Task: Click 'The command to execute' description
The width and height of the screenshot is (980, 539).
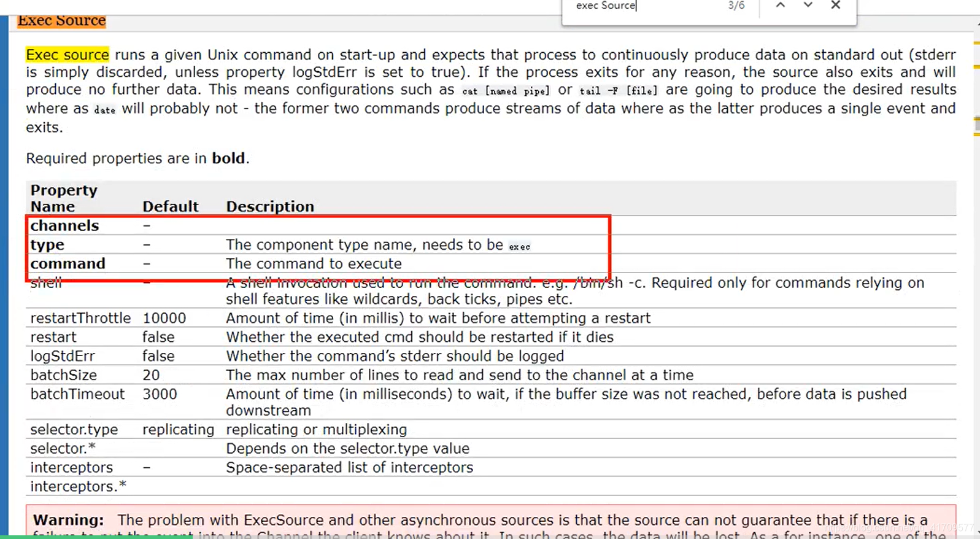Action: point(314,263)
